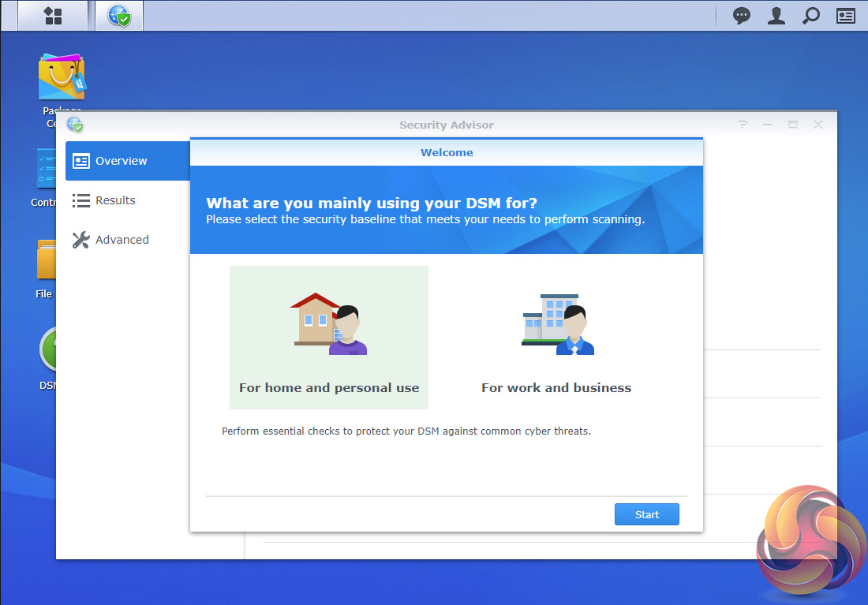
Task: Click the Security Advisor help question mark
Action: pos(743,125)
